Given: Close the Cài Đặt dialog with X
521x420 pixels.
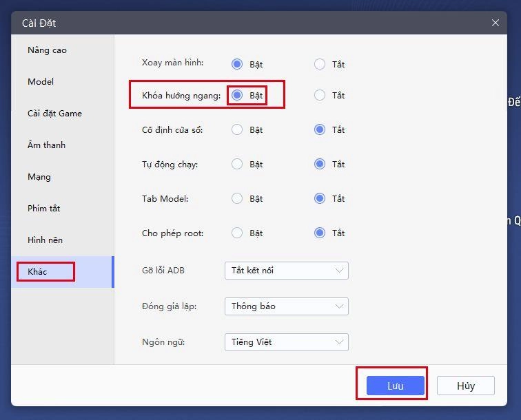Looking at the screenshot, I should pyautogui.click(x=495, y=23).
